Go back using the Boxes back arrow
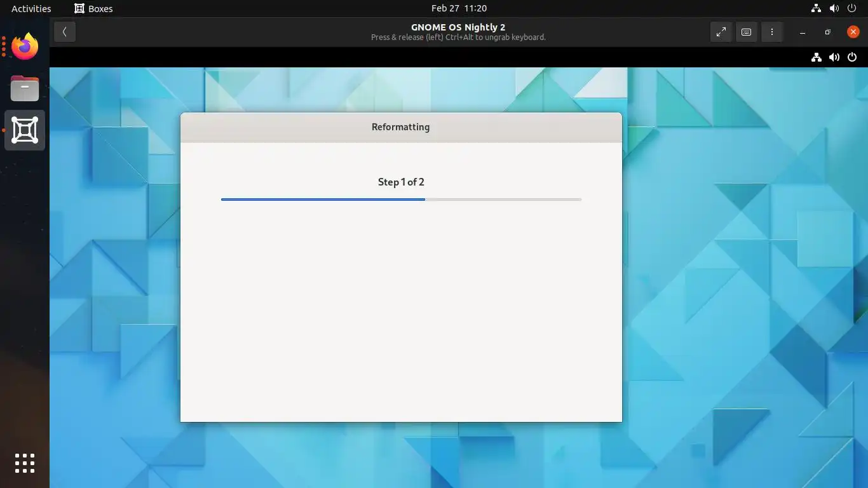Image resolution: width=868 pixels, height=488 pixels. (64, 32)
